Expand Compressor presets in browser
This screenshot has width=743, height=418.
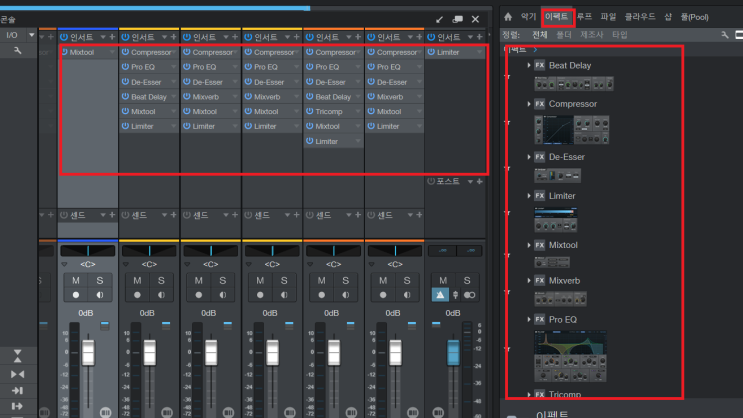(x=529, y=104)
